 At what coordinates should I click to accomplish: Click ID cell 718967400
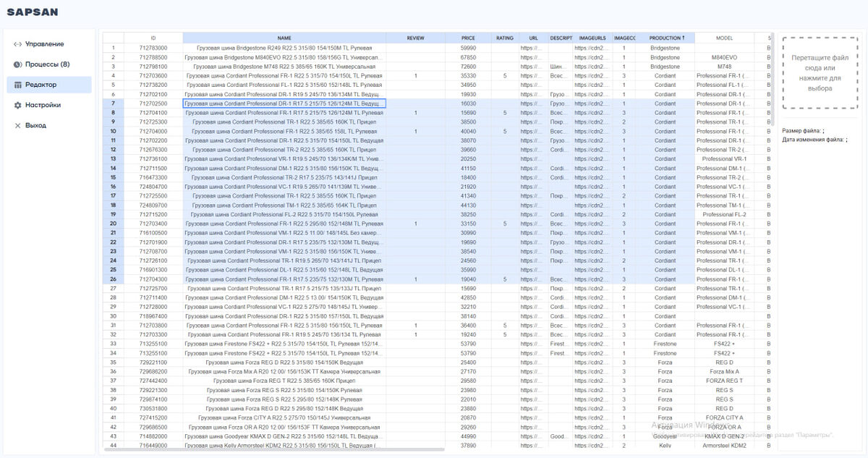point(153,316)
